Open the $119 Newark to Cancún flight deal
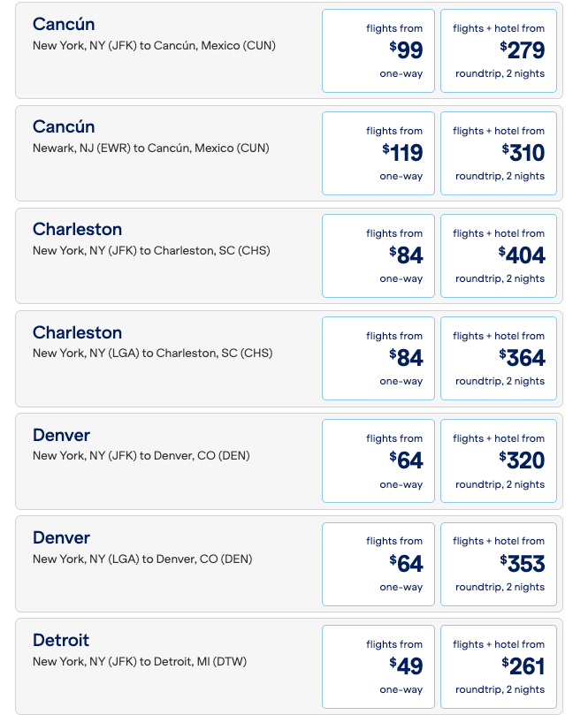This screenshot has width=588, height=715. click(378, 153)
